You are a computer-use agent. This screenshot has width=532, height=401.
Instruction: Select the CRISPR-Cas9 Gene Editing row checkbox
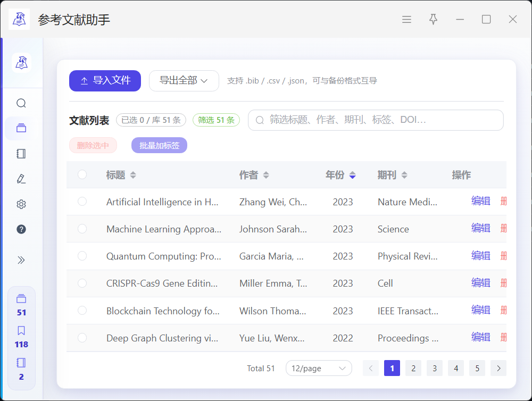(x=82, y=283)
